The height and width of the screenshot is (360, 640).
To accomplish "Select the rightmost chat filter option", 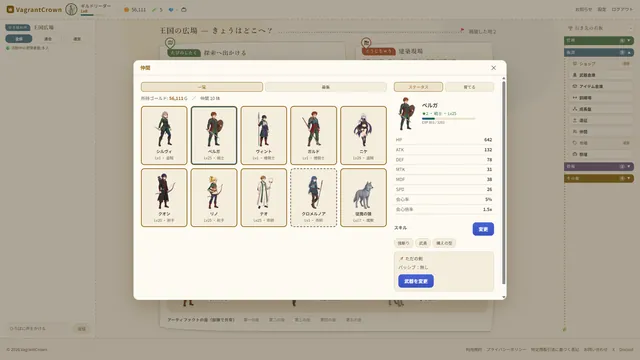I will (77, 39).
